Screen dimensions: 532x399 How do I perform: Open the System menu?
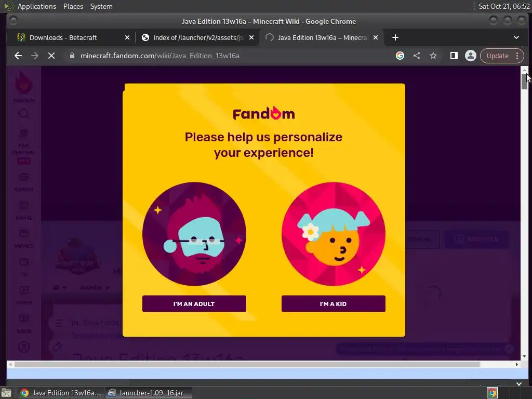pyautogui.click(x=101, y=6)
